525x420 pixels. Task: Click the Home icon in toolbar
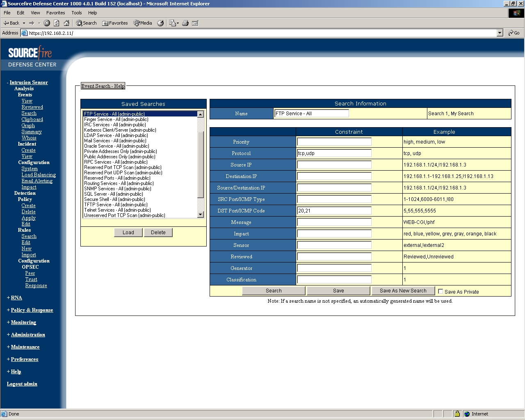point(66,23)
